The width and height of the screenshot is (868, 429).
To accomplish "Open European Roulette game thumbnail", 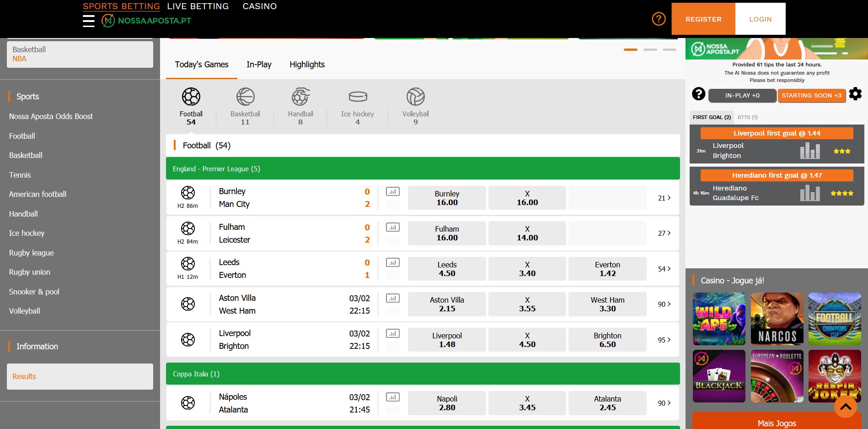I will point(777,376).
